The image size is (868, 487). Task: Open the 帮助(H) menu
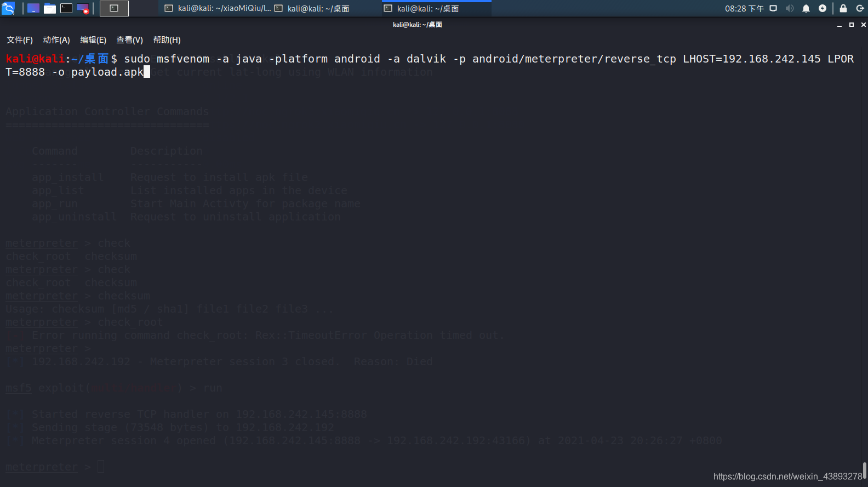click(x=167, y=40)
